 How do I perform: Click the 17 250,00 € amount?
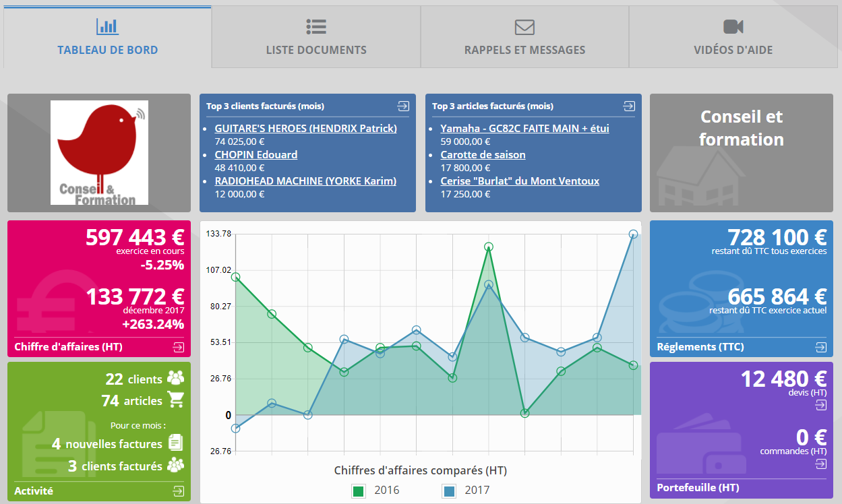click(465, 194)
